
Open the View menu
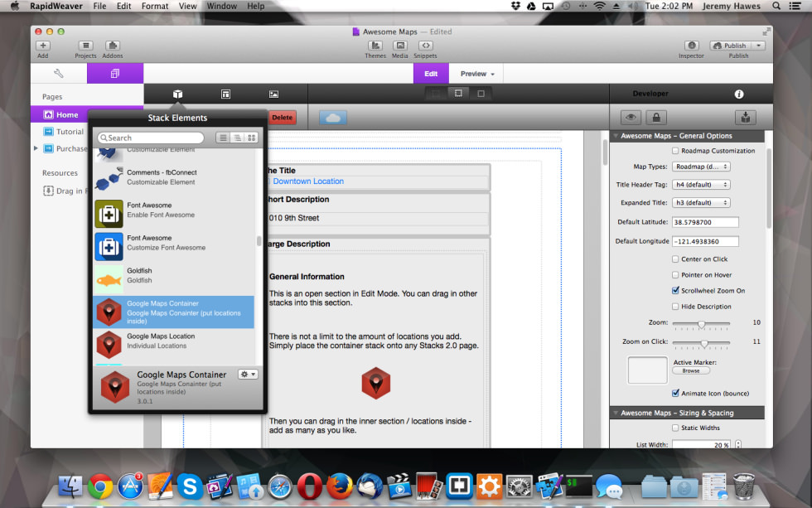pyautogui.click(x=187, y=6)
